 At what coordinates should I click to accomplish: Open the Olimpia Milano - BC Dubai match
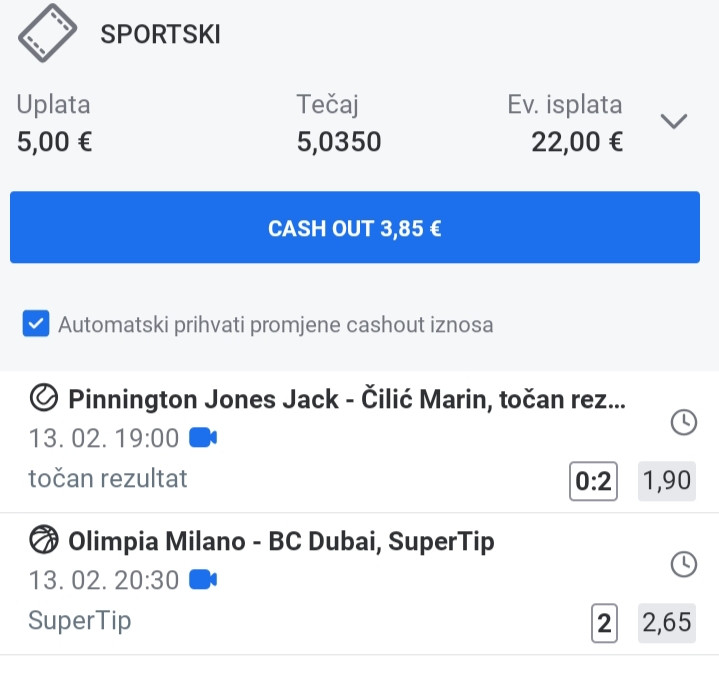[281, 541]
